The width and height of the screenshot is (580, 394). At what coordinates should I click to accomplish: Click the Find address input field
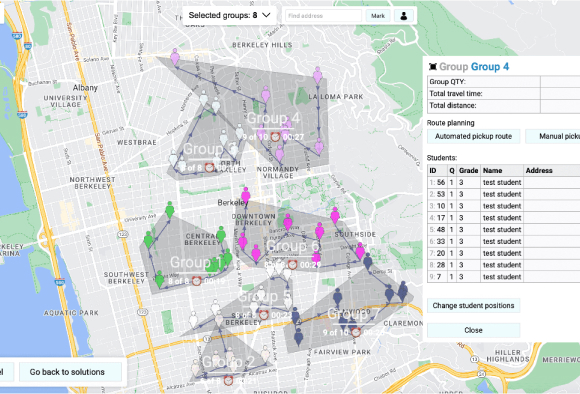pyautogui.click(x=323, y=16)
